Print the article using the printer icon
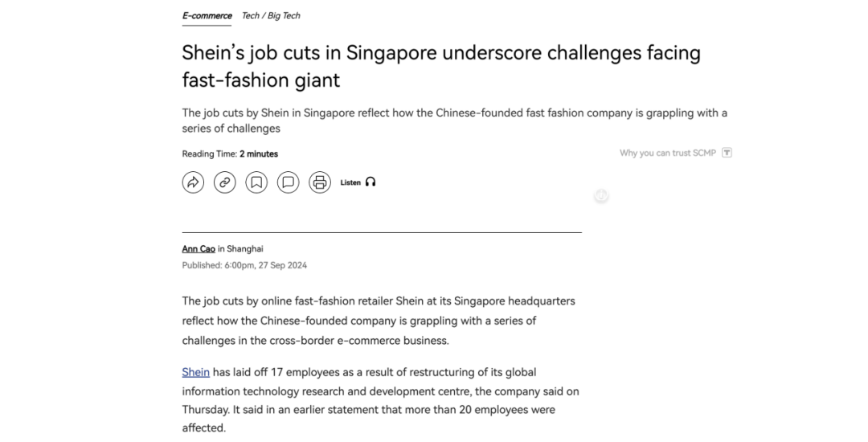Viewport: 868px width, 442px height. tap(320, 182)
